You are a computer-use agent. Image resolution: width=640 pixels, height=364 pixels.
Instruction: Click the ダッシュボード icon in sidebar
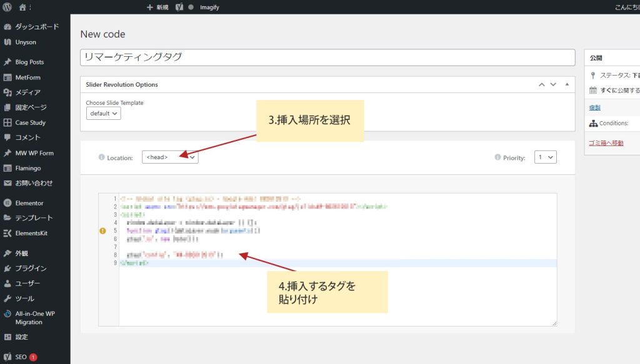[7, 27]
